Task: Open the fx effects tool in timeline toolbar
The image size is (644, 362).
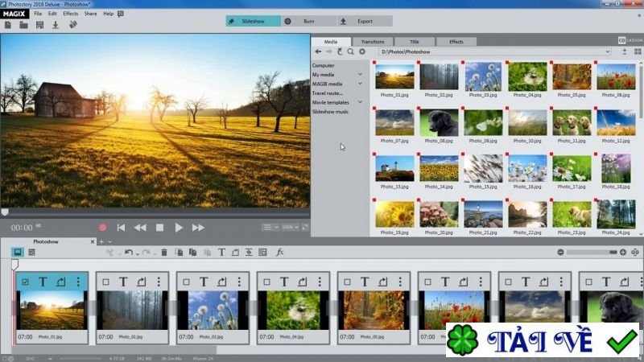Action: tap(280, 253)
